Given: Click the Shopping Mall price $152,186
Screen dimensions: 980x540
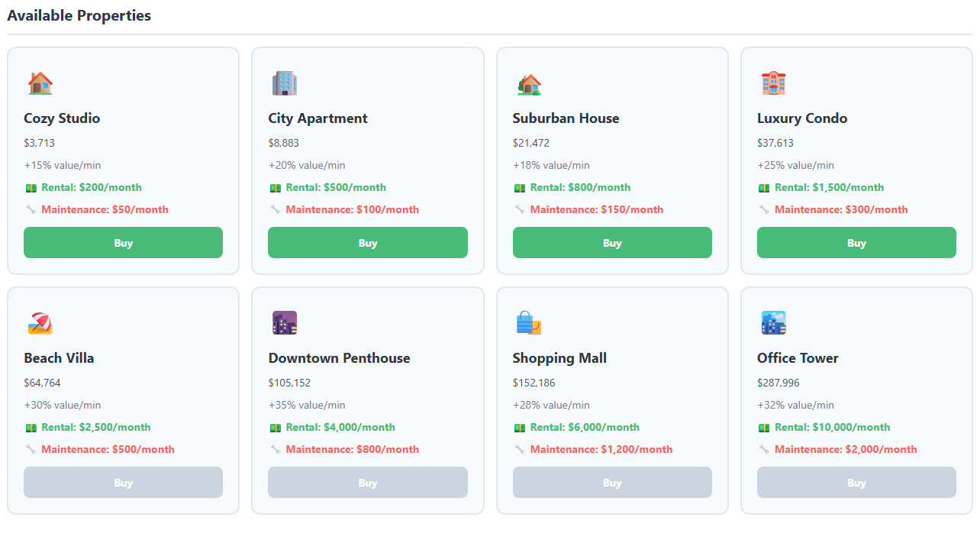Looking at the screenshot, I should point(534,383).
